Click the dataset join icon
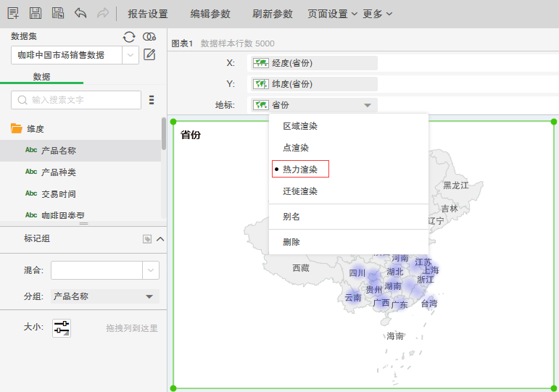Viewport: 559px width, 392px height. click(x=149, y=37)
